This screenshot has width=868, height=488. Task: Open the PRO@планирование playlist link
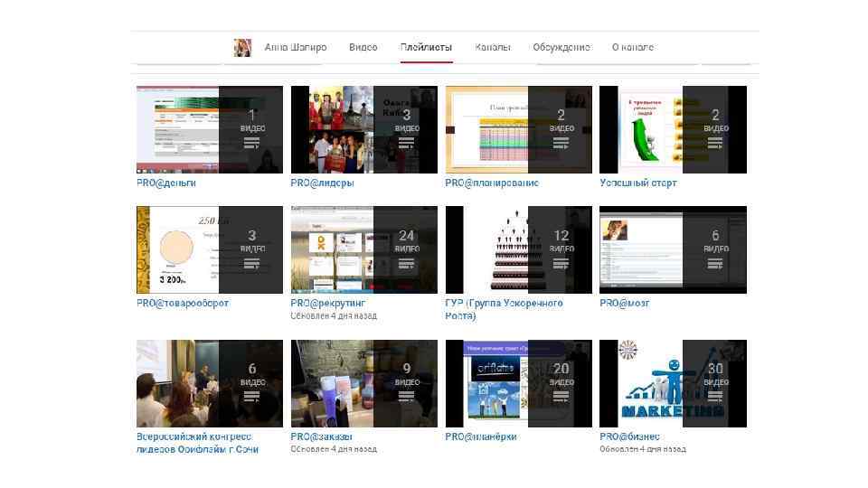point(492,183)
